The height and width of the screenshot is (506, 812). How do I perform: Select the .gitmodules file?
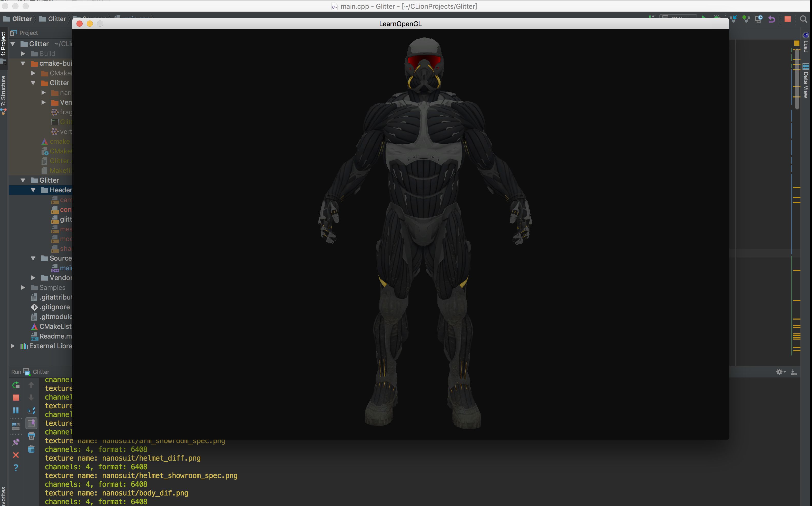(52, 316)
